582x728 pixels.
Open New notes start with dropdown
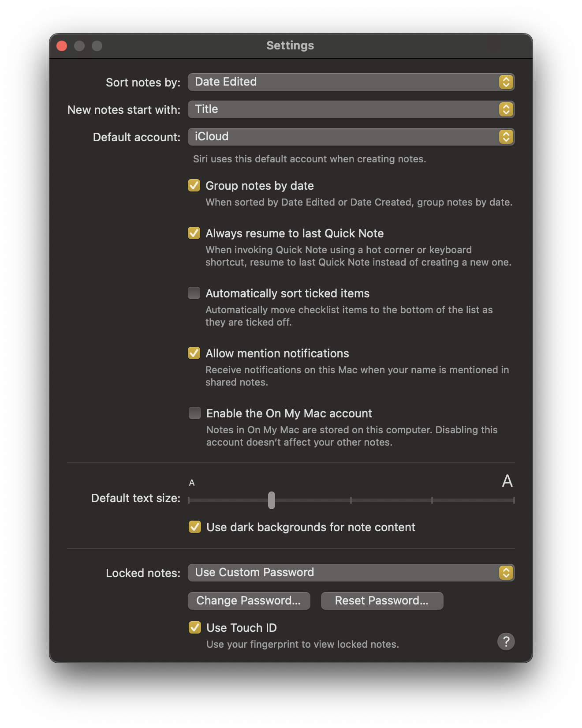pyautogui.click(x=351, y=109)
